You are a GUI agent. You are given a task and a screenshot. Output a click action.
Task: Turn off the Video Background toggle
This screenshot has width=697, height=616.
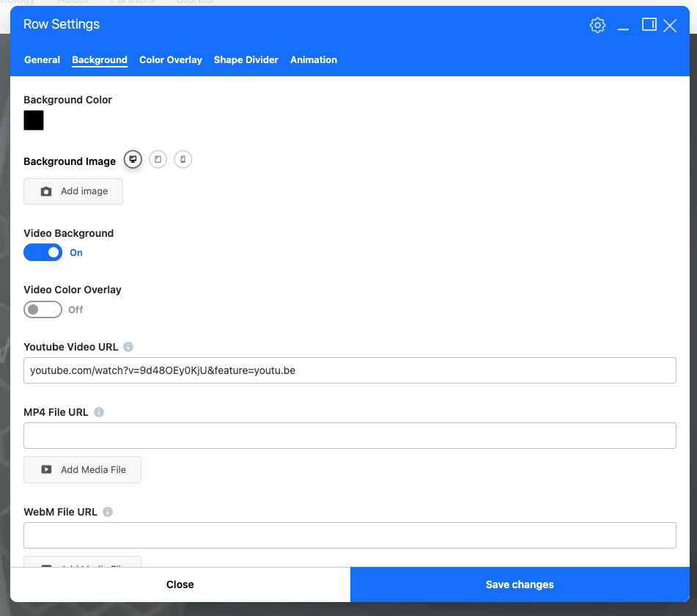(43, 252)
